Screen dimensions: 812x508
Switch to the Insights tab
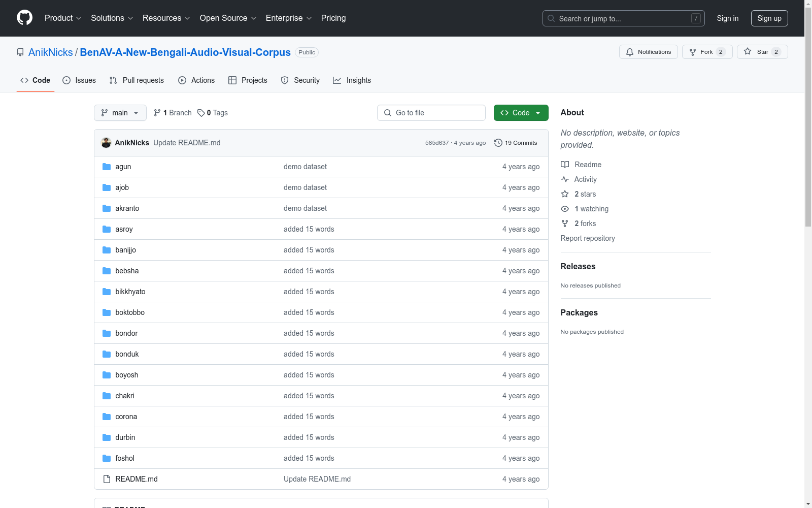(x=352, y=80)
